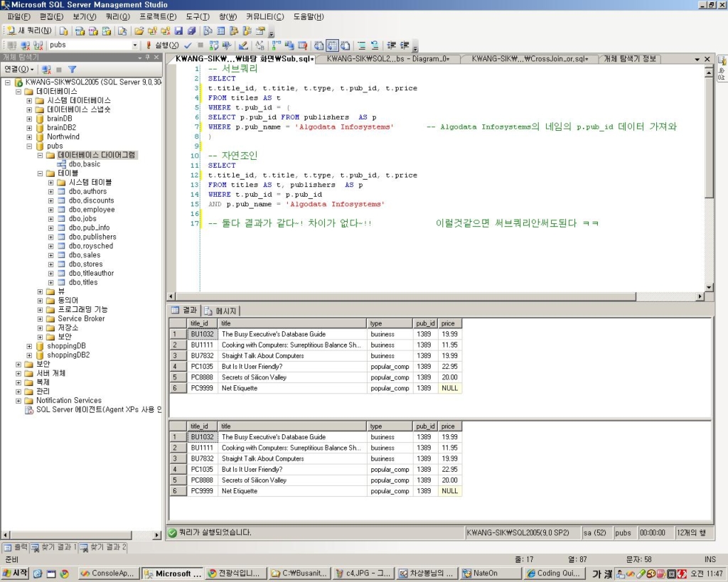Click the Display Estimated Execution Plan icon

[x=213, y=45]
